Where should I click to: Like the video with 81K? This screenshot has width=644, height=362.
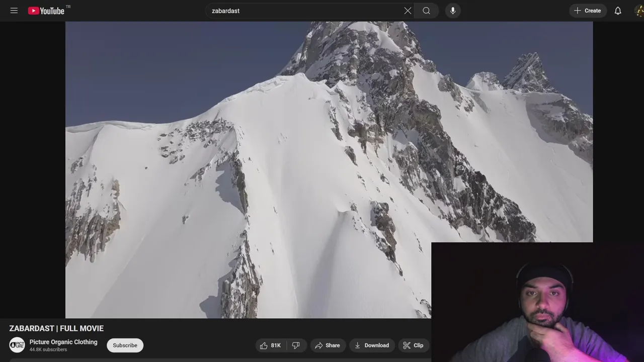[x=270, y=345]
